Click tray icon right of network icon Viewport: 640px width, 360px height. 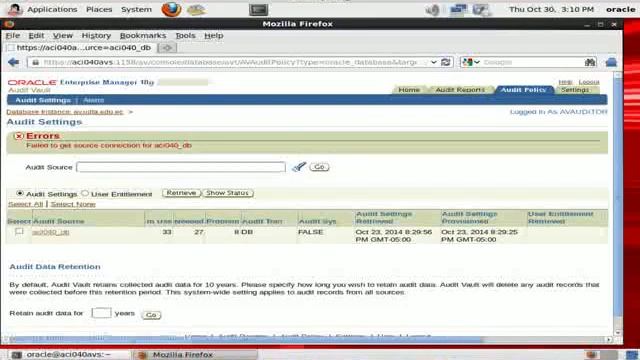point(481,9)
